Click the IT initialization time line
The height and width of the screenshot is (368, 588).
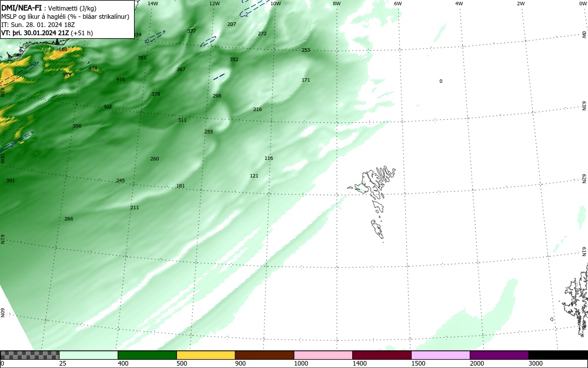click(x=38, y=25)
